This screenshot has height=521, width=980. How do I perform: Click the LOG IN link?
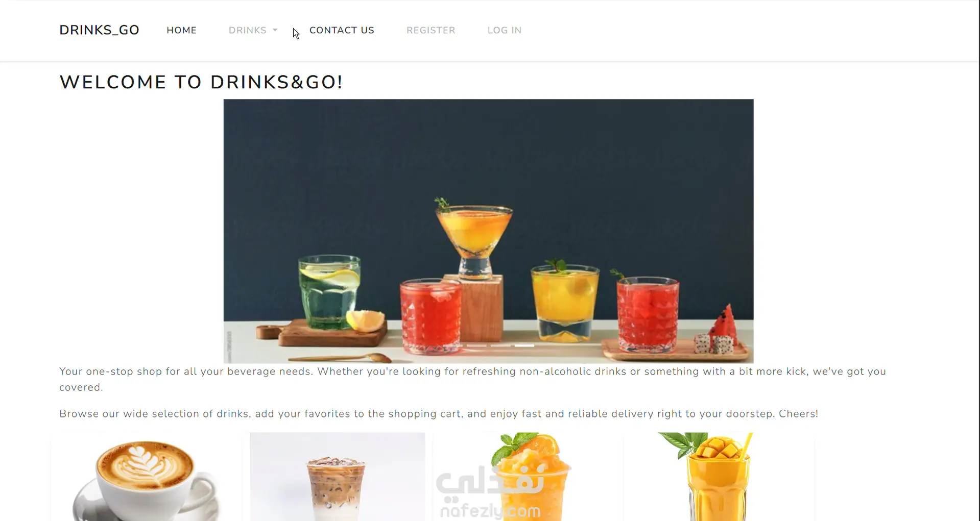click(x=504, y=30)
